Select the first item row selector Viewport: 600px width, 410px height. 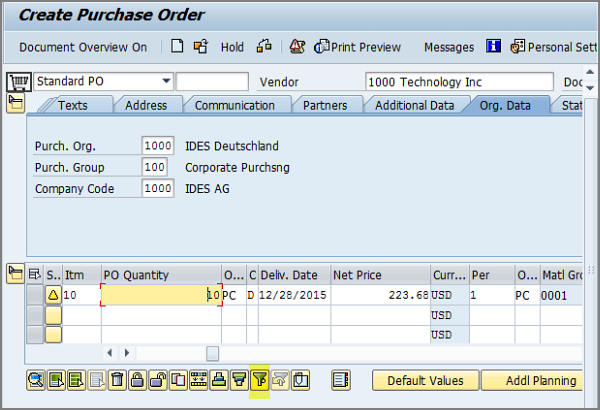coord(34,295)
